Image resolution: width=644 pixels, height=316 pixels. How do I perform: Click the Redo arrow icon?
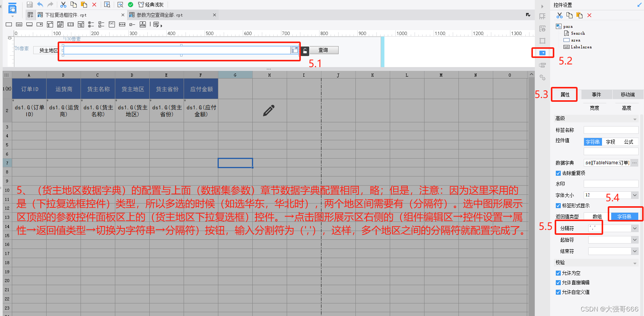pyautogui.click(x=50, y=5)
